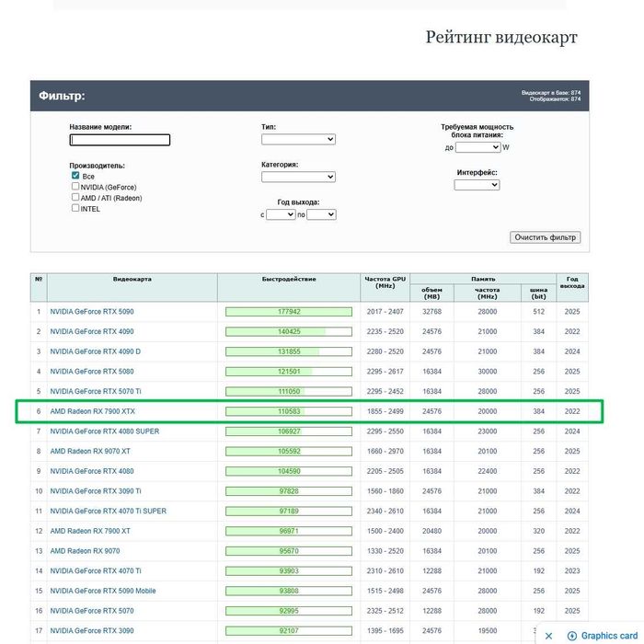
Task: Open NVIDIA GeForce RTX 3090 link
Action: 92,631
